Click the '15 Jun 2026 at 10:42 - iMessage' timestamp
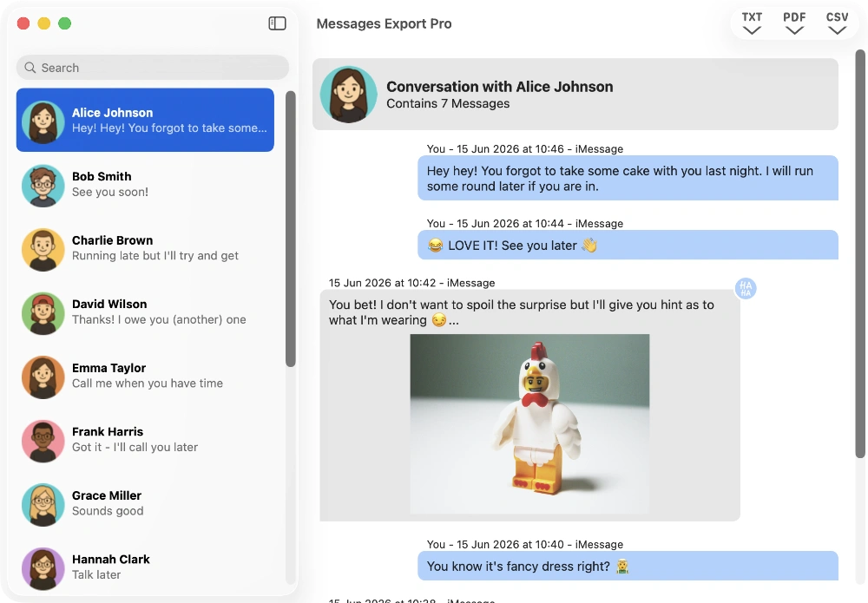 (411, 283)
